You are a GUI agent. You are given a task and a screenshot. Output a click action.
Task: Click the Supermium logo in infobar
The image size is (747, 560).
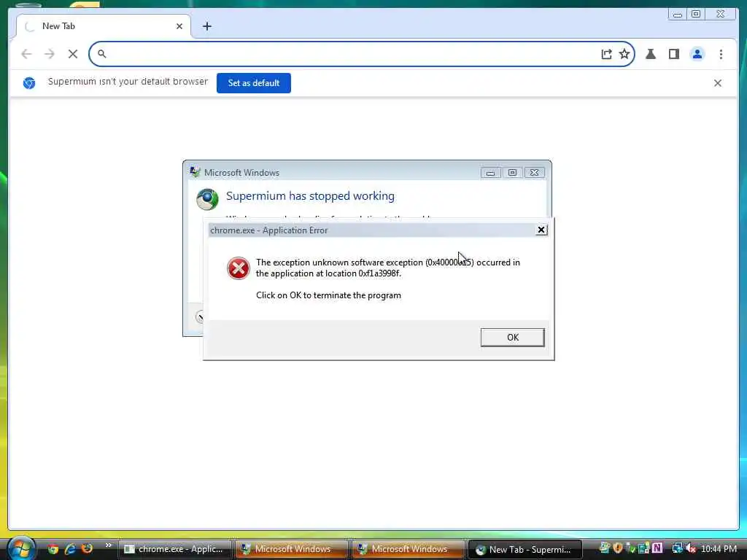coord(29,83)
